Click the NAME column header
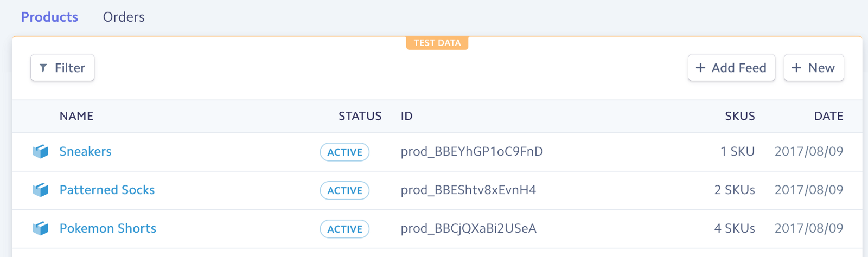The width and height of the screenshot is (868, 257). coord(76,117)
